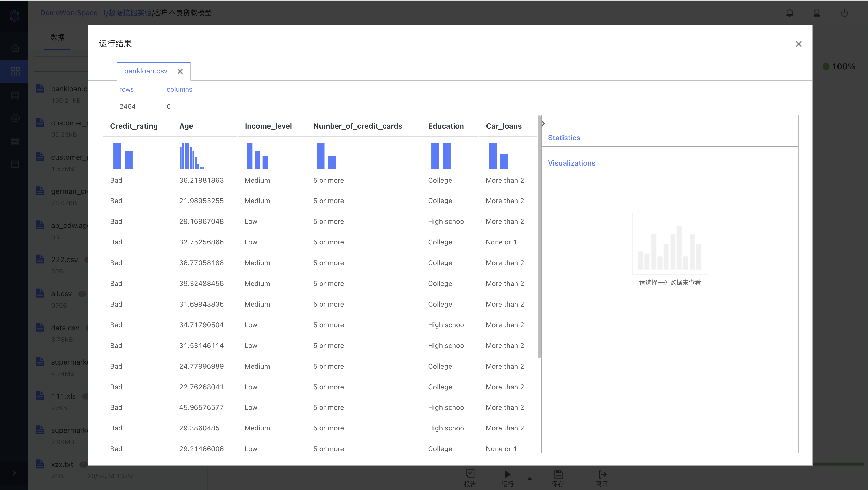Click the table vertical scrollbar
This screenshot has height=490, width=868.
point(539,236)
